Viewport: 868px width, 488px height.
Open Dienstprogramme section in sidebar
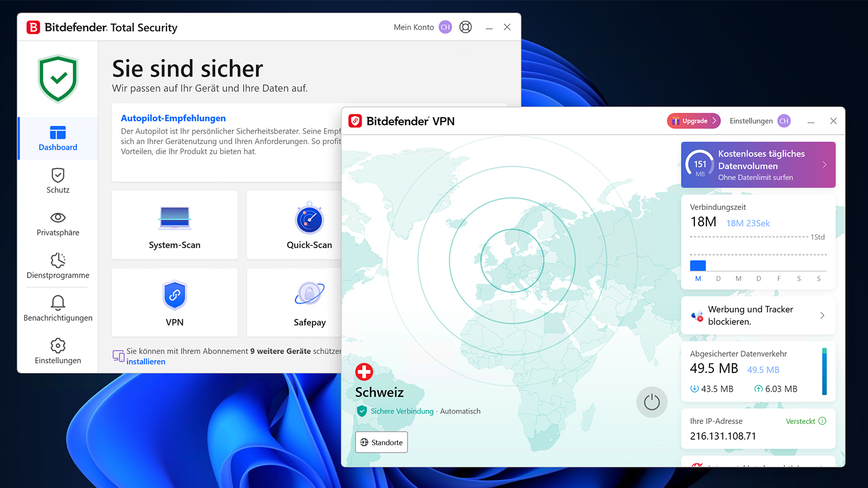[58, 266]
